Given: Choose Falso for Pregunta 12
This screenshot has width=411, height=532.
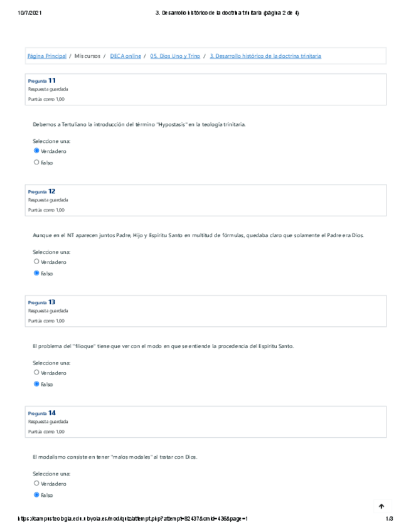Looking at the screenshot, I should click(x=36, y=274).
